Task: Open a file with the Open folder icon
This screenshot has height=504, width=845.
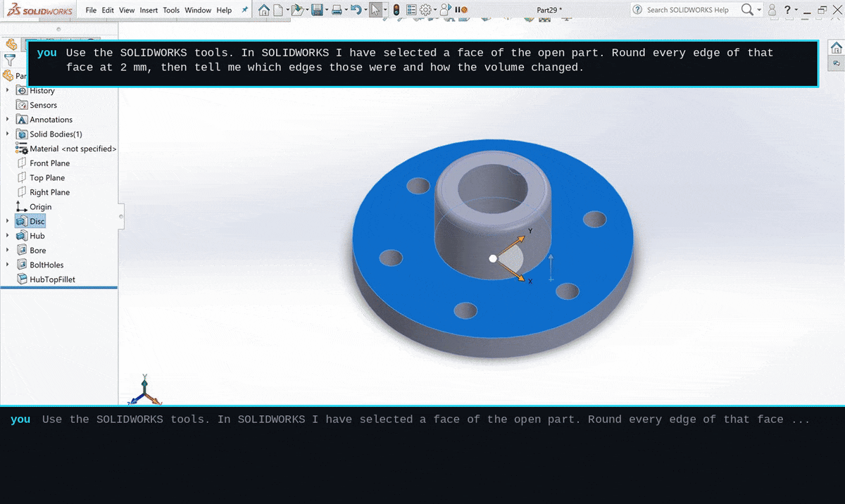Action: click(x=297, y=10)
